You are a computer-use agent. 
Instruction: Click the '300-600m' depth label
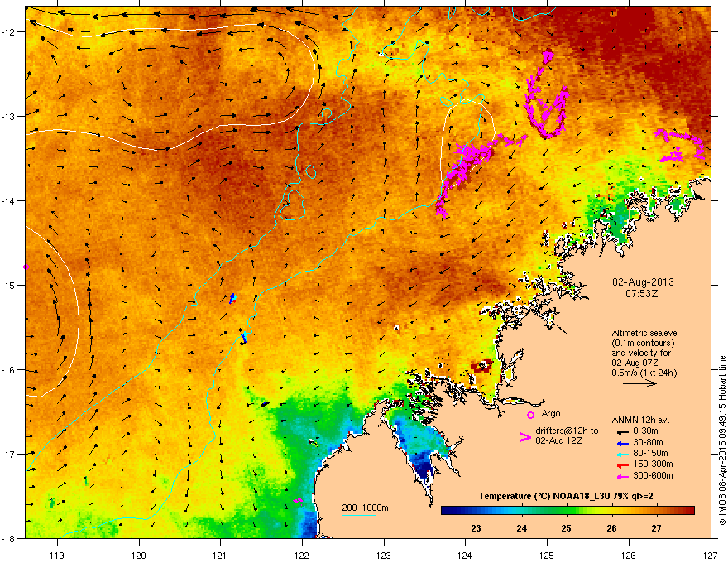click(653, 475)
